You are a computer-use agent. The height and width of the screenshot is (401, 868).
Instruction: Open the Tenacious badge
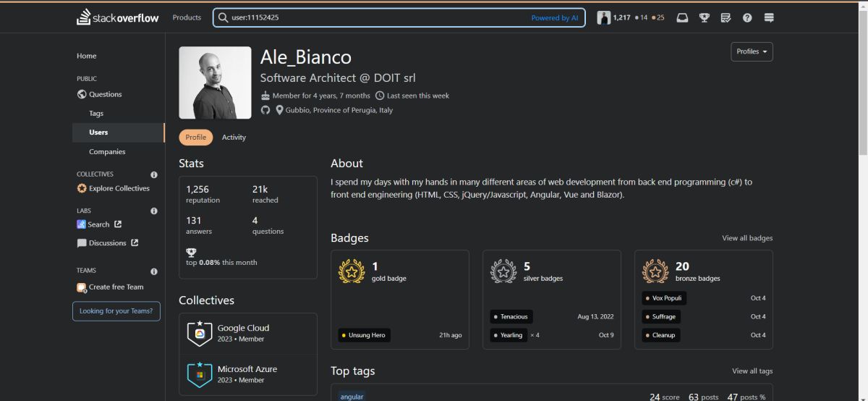pos(511,316)
